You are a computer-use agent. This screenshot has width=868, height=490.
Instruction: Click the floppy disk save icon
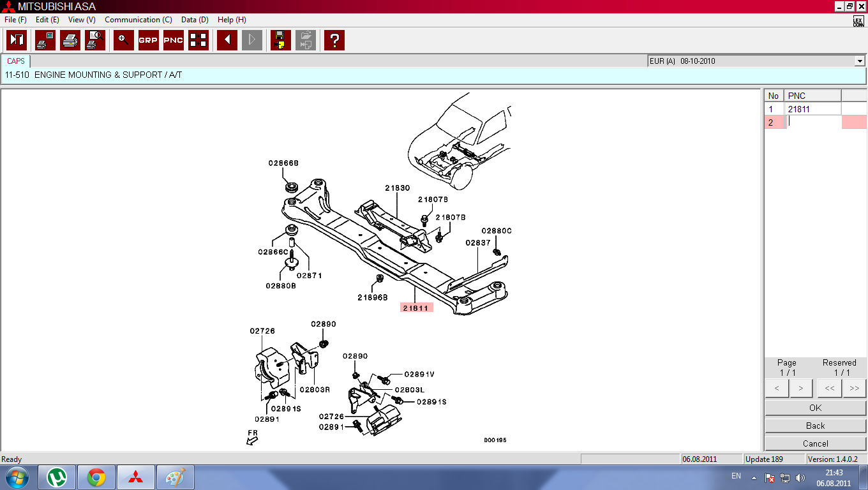(x=281, y=40)
